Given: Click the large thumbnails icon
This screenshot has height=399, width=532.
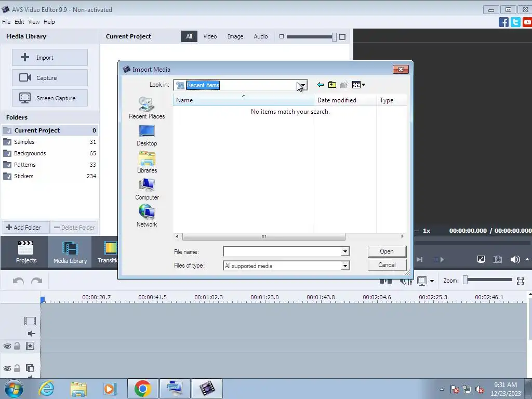Looking at the screenshot, I should (x=342, y=37).
